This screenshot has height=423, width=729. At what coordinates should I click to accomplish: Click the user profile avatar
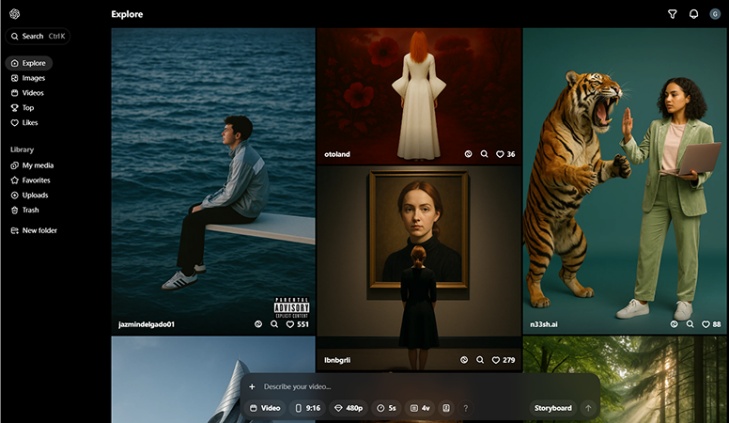click(715, 14)
